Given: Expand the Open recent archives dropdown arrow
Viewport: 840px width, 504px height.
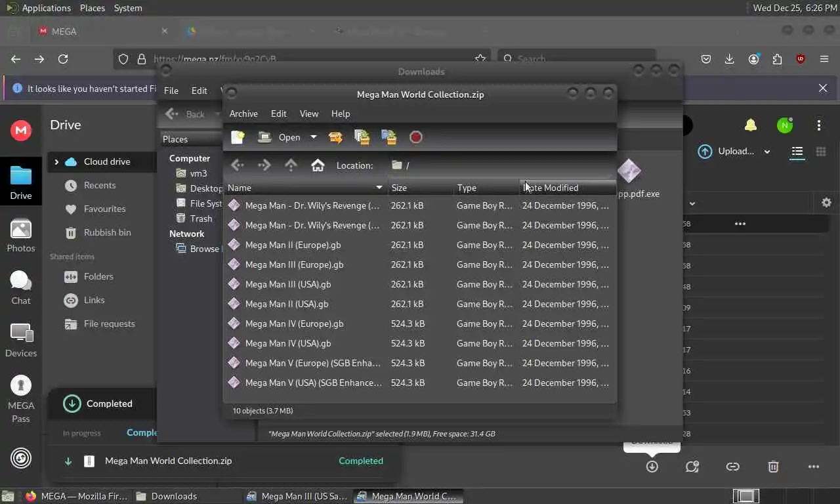Looking at the screenshot, I should coord(313,137).
